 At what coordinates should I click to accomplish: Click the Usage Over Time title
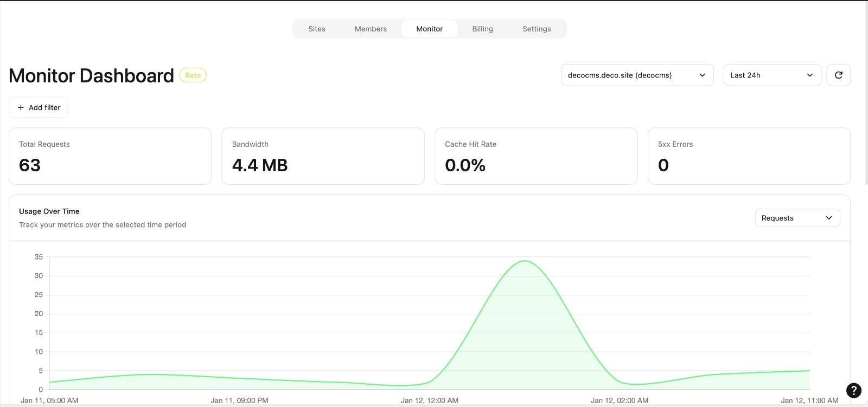tap(49, 211)
